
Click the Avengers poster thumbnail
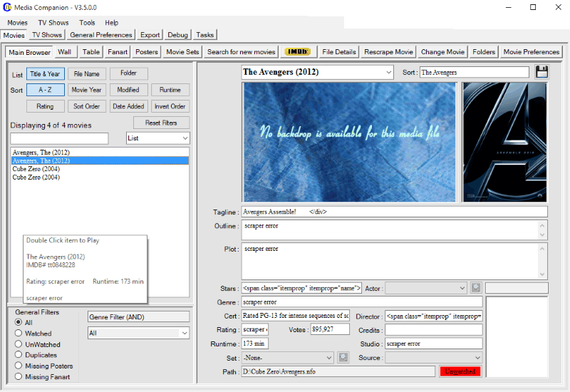pyautogui.click(x=504, y=142)
